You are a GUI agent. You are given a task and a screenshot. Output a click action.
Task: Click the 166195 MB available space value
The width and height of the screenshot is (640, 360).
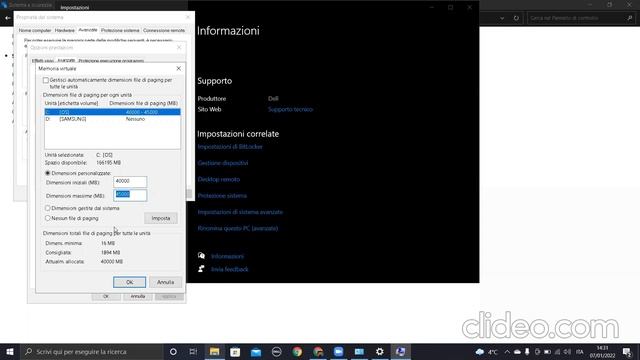(x=108, y=162)
